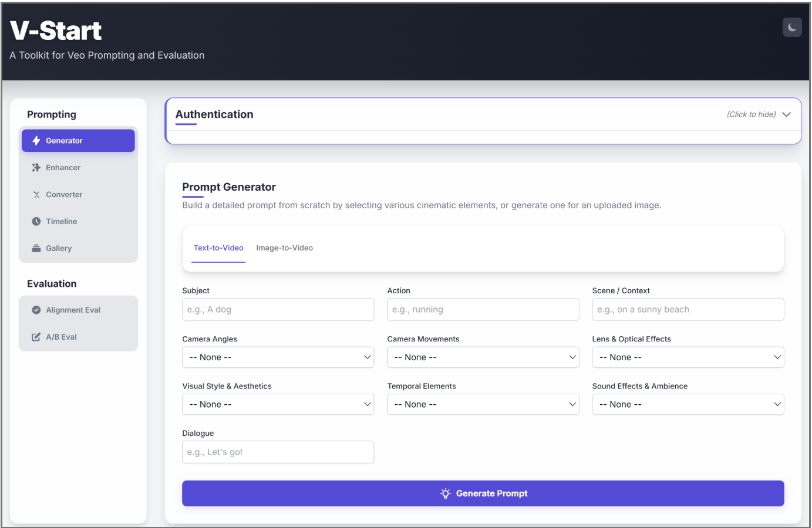Click the Timeline clock icon
This screenshot has width=812, height=528.
pyautogui.click(x=36, y=222)
